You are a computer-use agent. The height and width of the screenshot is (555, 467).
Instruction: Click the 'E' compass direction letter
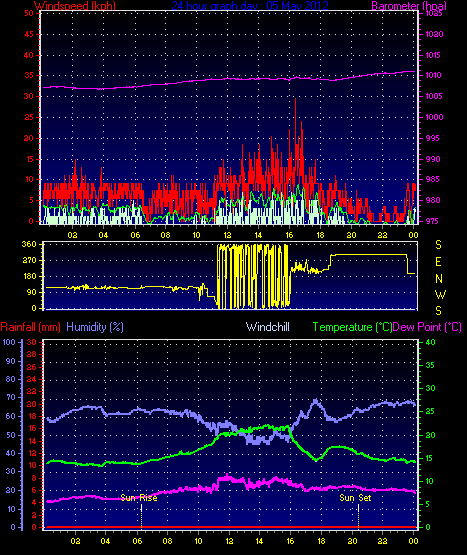pyautogui.click(x=438, y=262)
